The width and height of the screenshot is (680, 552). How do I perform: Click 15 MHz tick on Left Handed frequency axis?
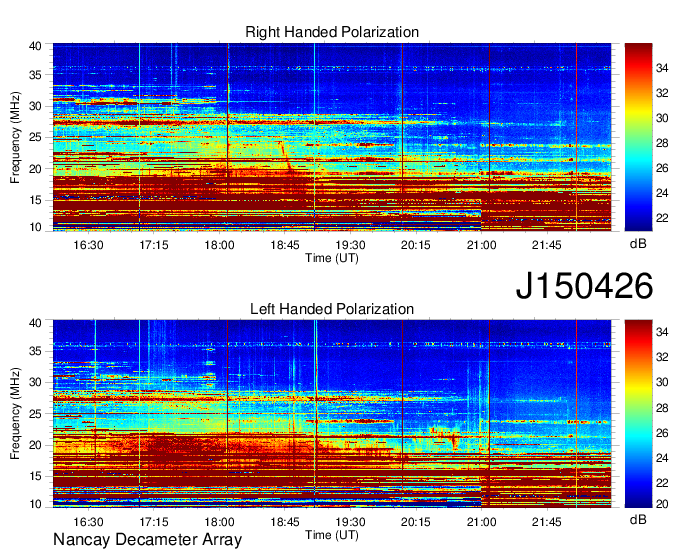pos(35,476)
